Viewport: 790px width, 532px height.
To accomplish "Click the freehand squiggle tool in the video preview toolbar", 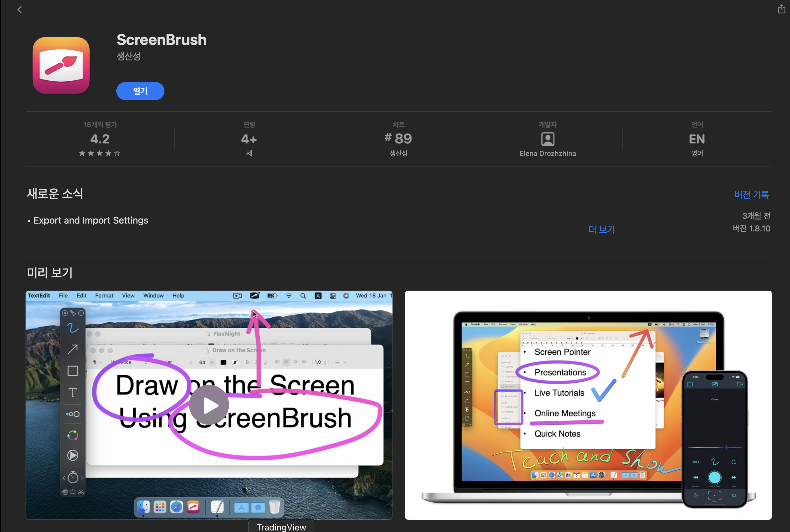I will coord(73,328).
